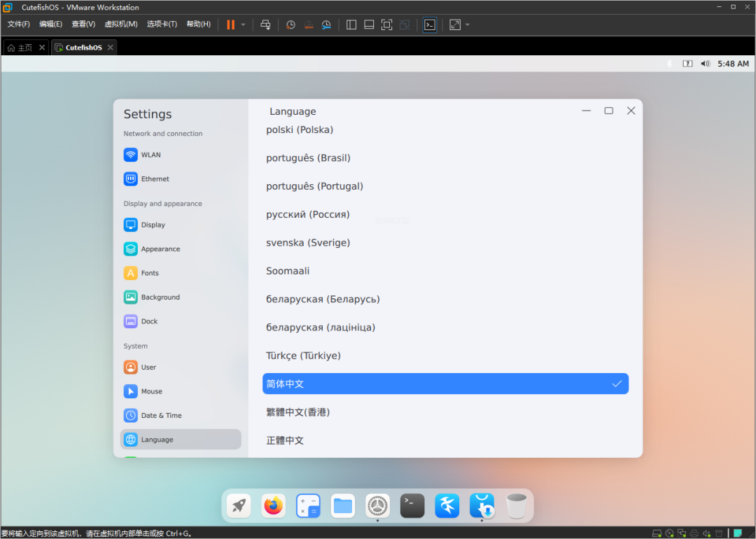Image resolution: width=756 pixels, height=539 pixels.
Task: Click the CD/DVD drive icon in the VMware status bar
Action: (x=669, y=533)
